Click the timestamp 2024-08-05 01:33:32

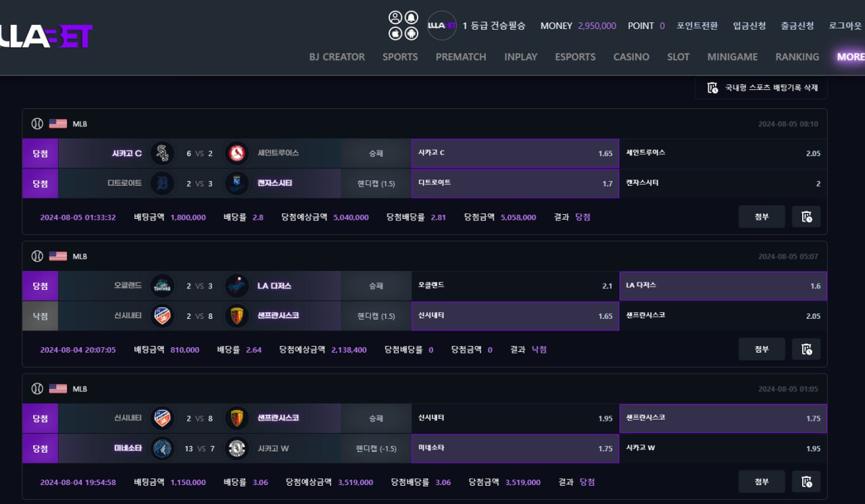(x=78, y=217)
